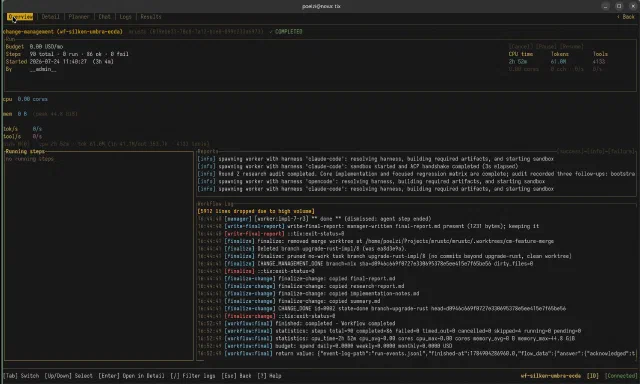Click the [Connected] status indicator
The image size is (640, 384).
pos(621,376)
